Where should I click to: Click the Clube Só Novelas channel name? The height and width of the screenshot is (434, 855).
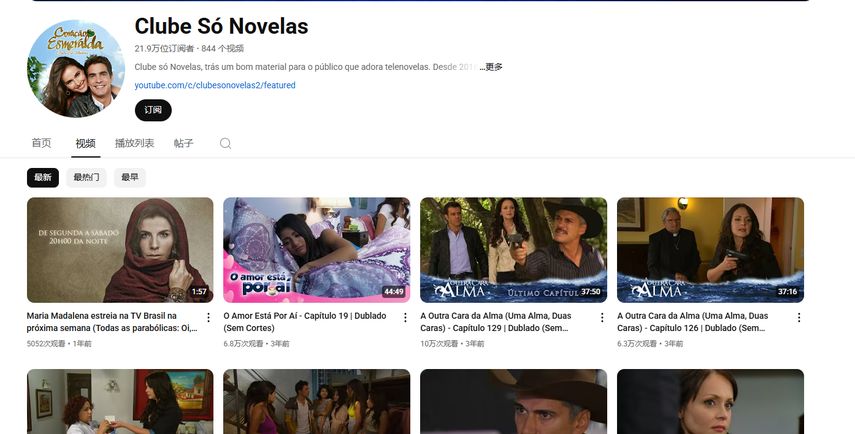[x=221, y=26]
